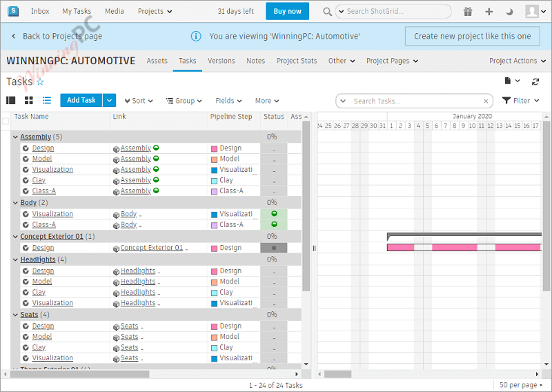Click the Buy now button

tap(287, 11)
